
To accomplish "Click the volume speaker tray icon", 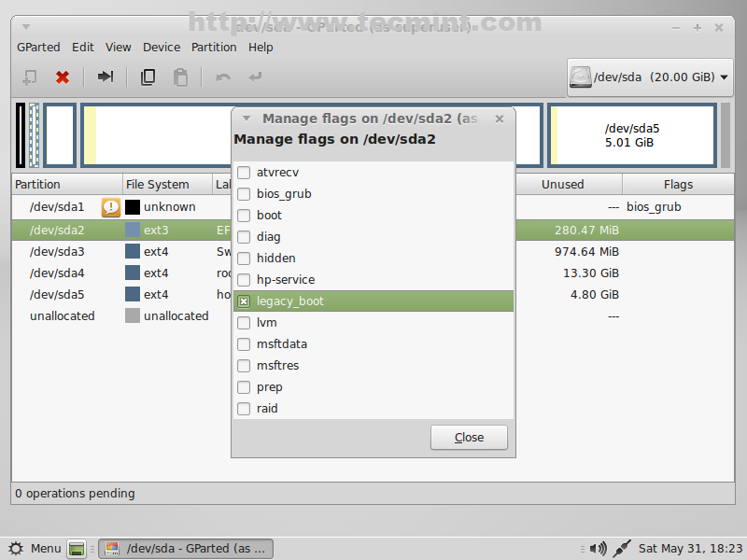I will tap(598, 549).
